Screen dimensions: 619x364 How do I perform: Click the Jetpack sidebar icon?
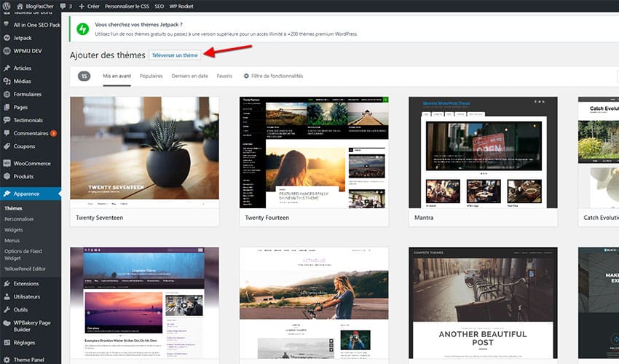pos(7,38)
